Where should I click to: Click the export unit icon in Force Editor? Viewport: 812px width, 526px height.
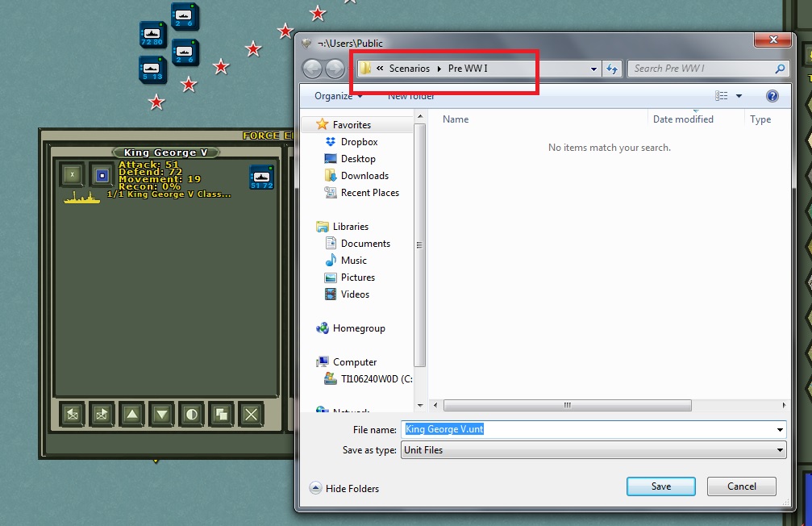click(102, 415)
